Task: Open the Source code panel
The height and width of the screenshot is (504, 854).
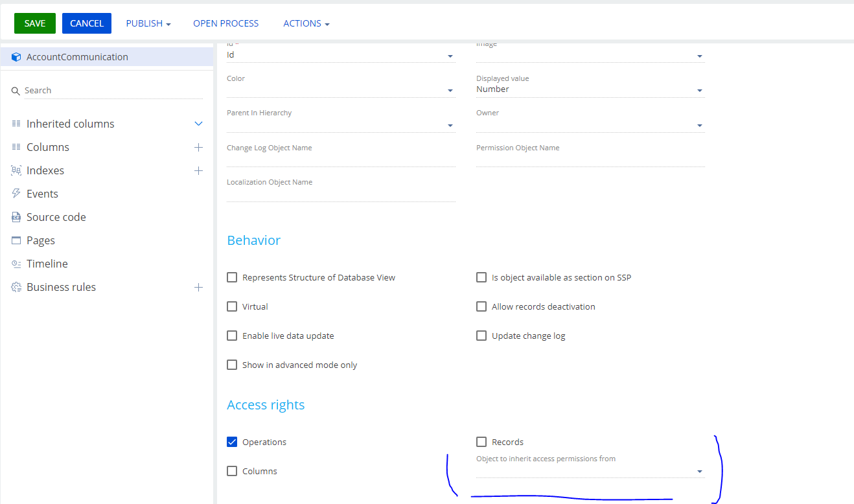Action: (56, 216)
